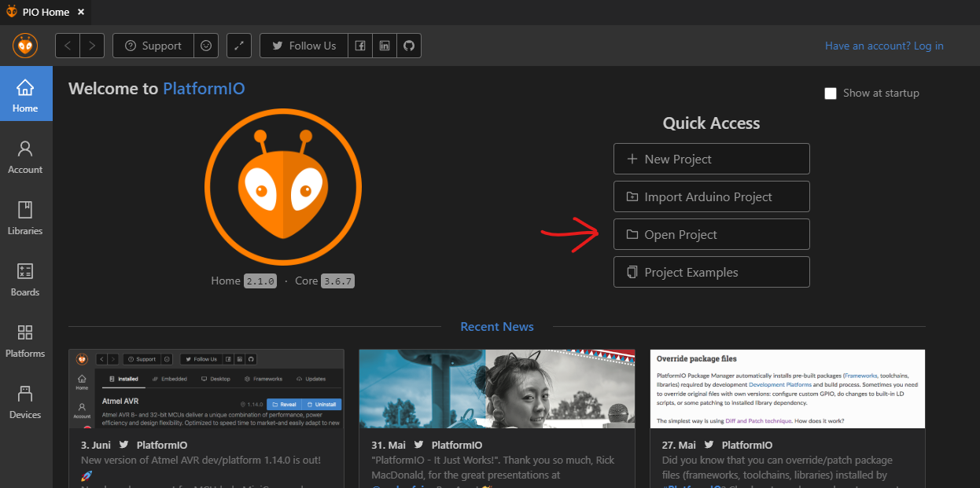Image resolution: width=980 pixels, height=488 pixels.
Task: Click the PlatformIO author on 31. Mai post
Action: pyautogui.click(x=457, y=445)
